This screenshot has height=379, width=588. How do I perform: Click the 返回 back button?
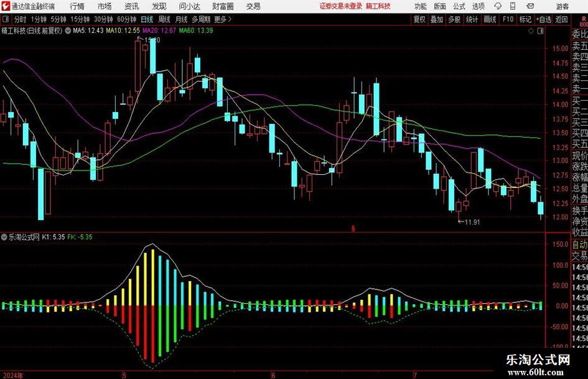(561, 19)
